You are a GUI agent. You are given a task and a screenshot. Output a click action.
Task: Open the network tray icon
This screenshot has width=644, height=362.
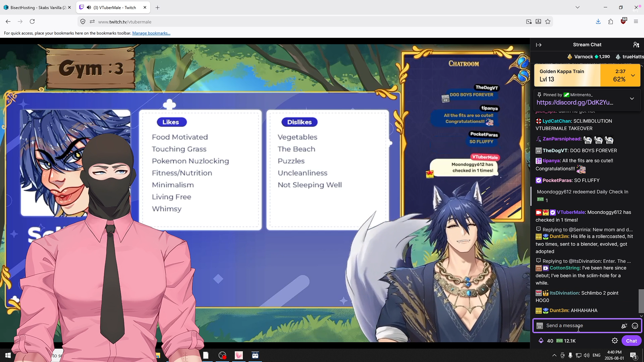click(578, 355)
